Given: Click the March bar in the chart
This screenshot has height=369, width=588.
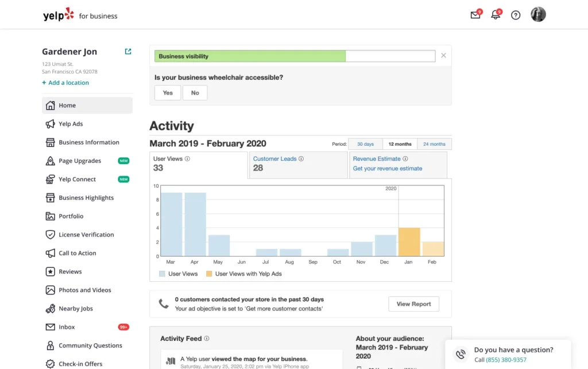Looking at the screenshot, I should pos(171,224).
